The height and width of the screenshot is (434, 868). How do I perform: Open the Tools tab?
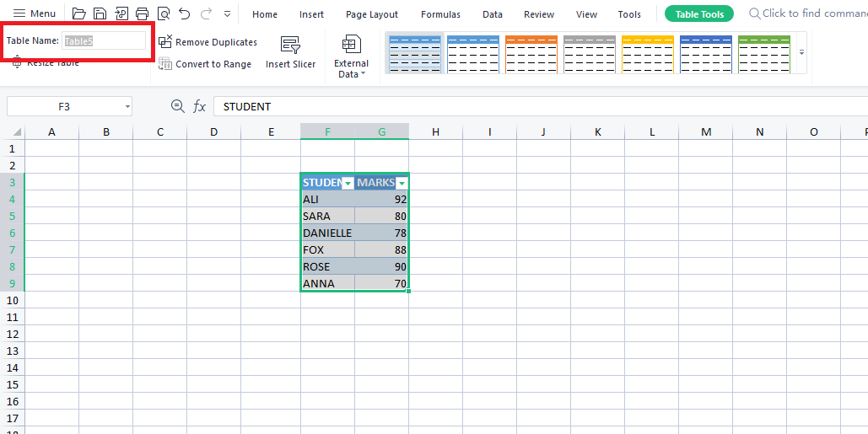pos(629,14)
